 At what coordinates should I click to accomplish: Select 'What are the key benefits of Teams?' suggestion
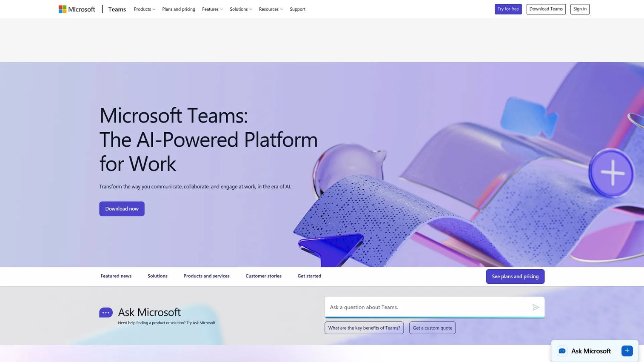click(x=364, y=328)
